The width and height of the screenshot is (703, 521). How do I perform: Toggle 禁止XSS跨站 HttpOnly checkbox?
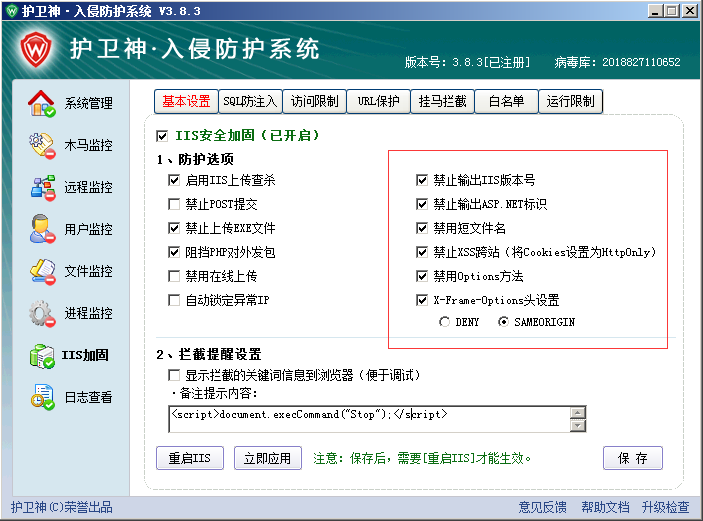tap(422, 252)
